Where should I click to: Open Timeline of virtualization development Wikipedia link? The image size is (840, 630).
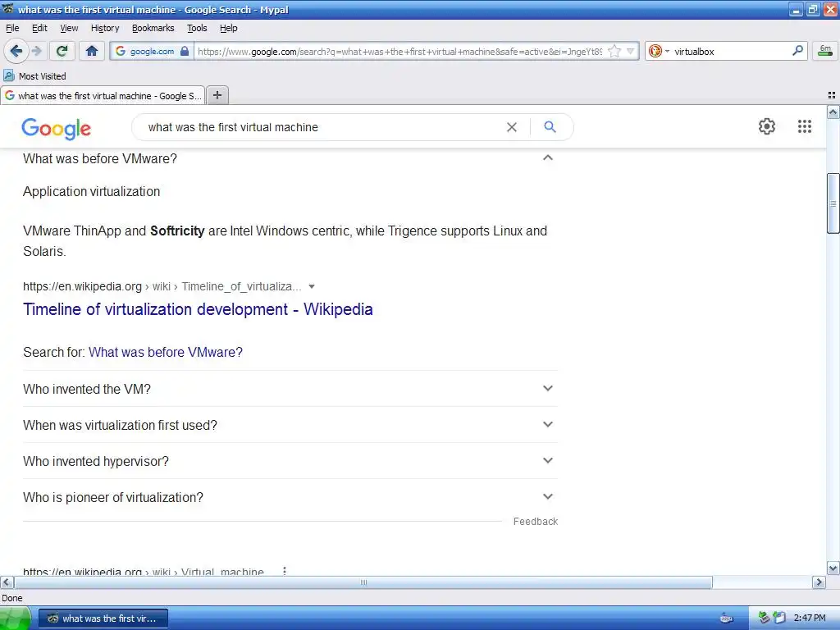pyautogui.click(x=198, y=309)
